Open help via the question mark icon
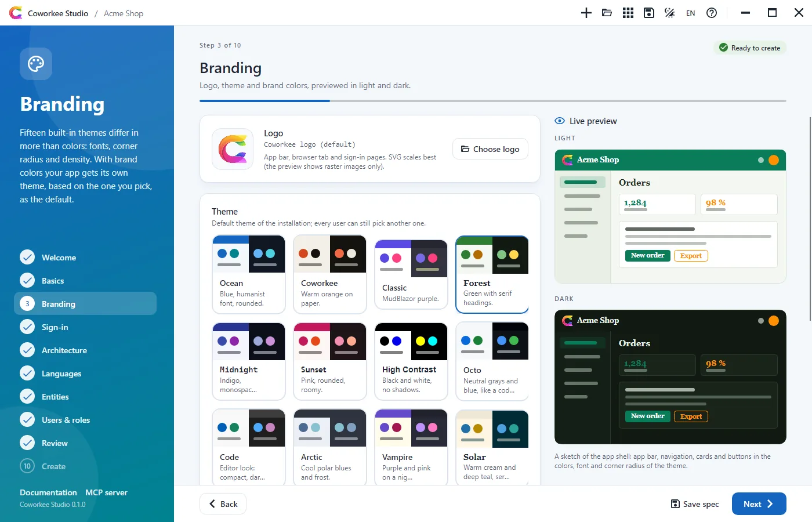The width and height of the screenshot is (812, 522). [x=712, y=13]
